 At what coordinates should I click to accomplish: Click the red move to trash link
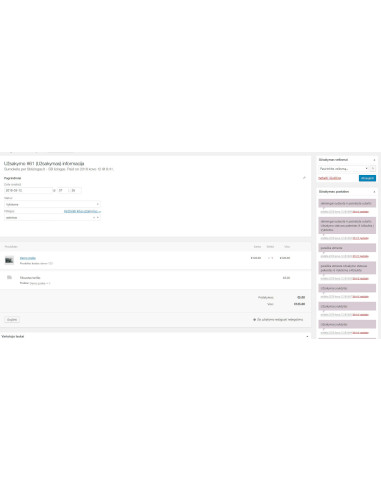[x=329, y=178]
